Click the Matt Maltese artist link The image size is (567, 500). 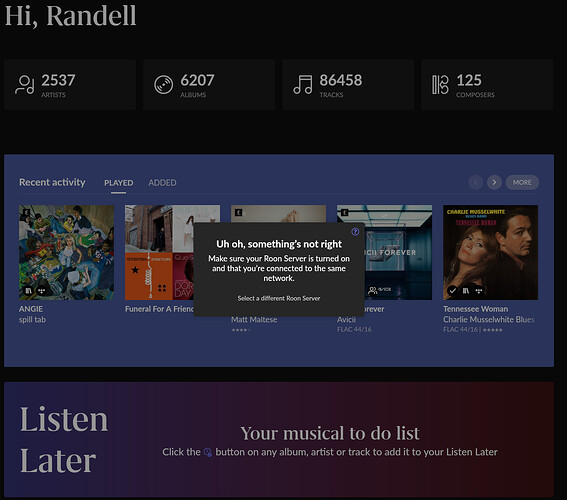click(x=254, y=320)
